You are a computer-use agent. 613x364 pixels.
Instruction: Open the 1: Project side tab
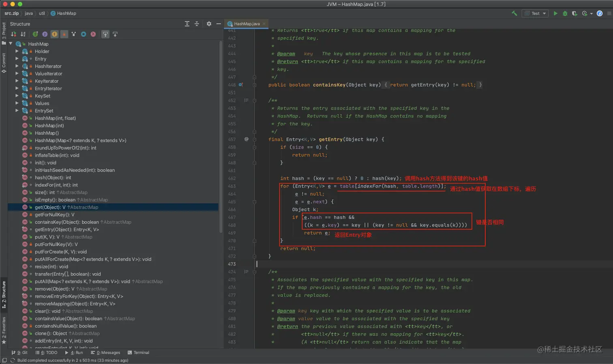[x=4, y=33]
